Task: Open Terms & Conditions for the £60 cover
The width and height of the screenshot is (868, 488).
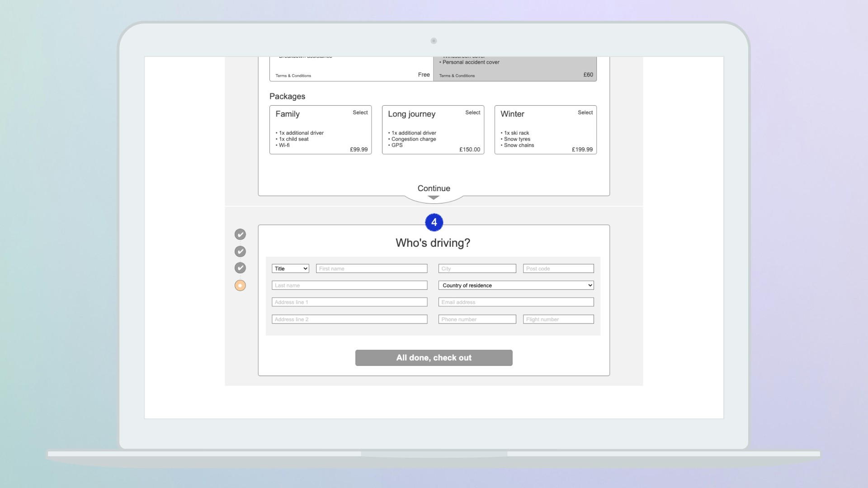Action: (457, 75)
